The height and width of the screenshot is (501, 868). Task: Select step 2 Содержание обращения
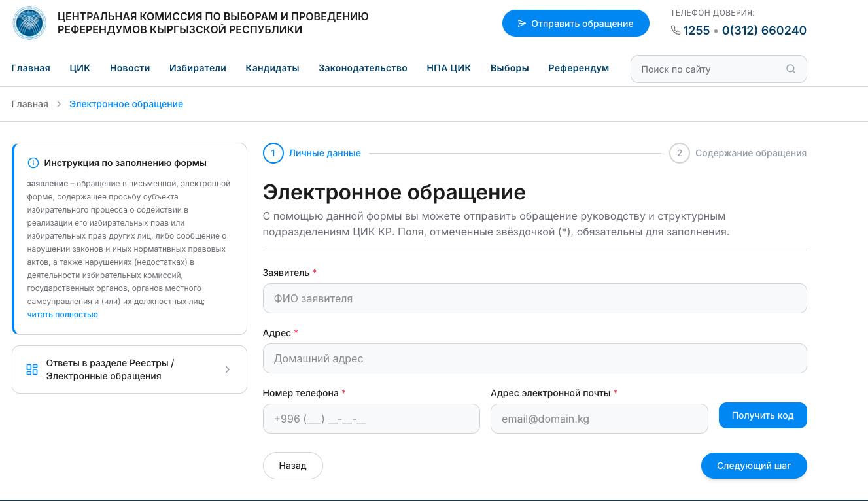(738, 153)
